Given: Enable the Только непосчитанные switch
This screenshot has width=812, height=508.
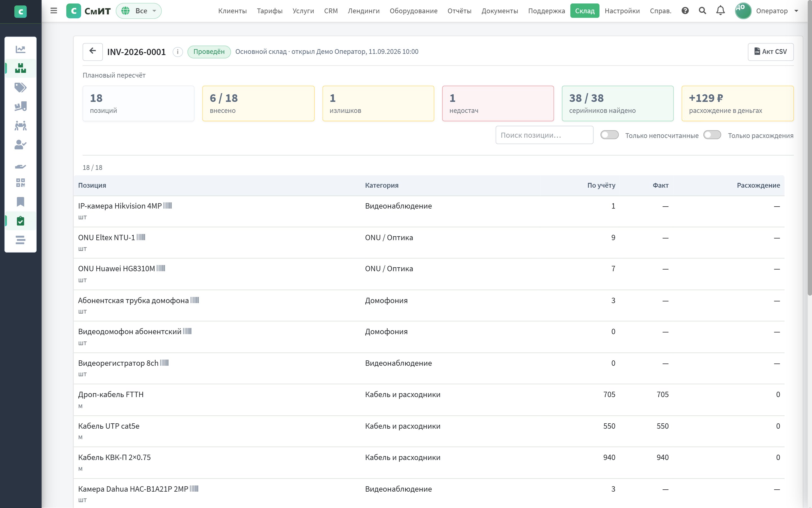Looking at the screenshot, I should tap(609, 135).
